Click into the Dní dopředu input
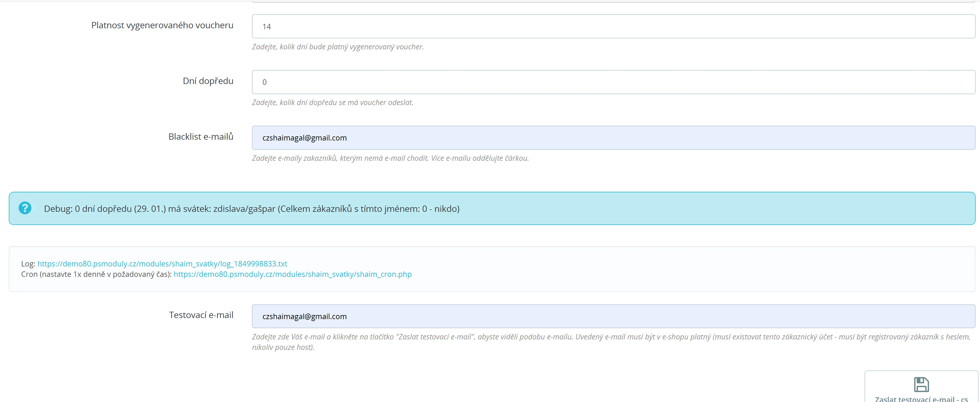 (x=613, y=82)
